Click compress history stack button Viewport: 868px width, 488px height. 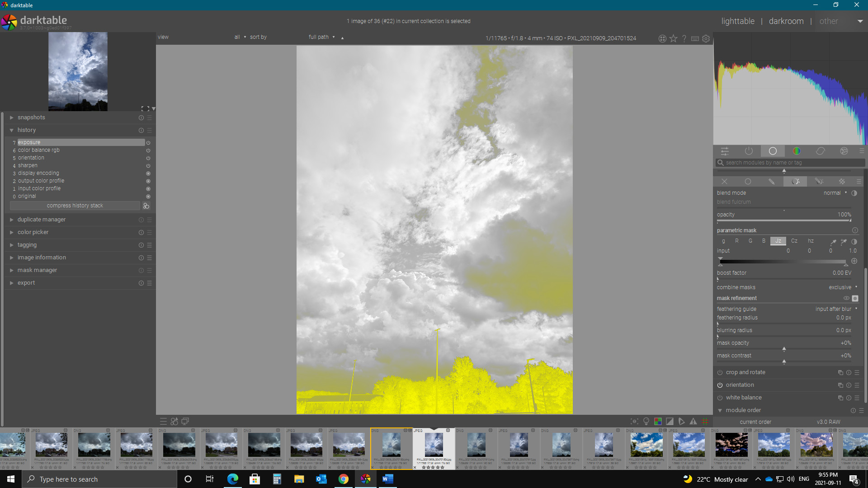[75, 206]
